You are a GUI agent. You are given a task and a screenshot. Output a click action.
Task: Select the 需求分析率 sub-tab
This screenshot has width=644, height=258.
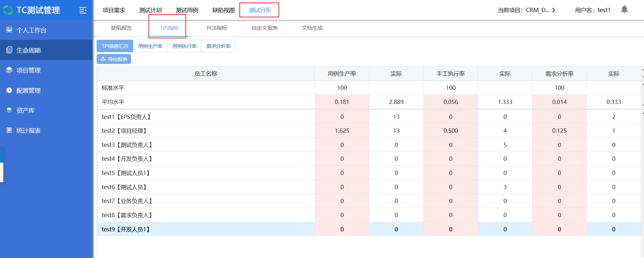(218, 46)
